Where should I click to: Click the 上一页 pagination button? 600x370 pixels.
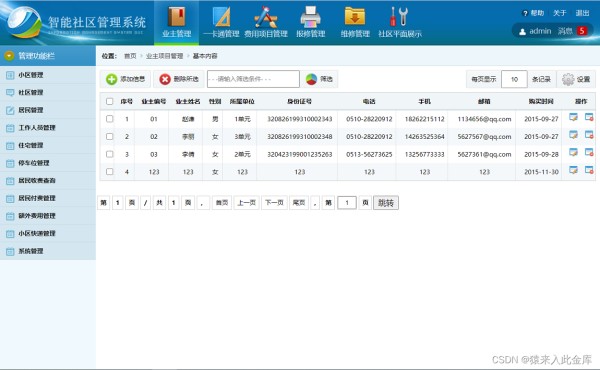click(246, 203)
